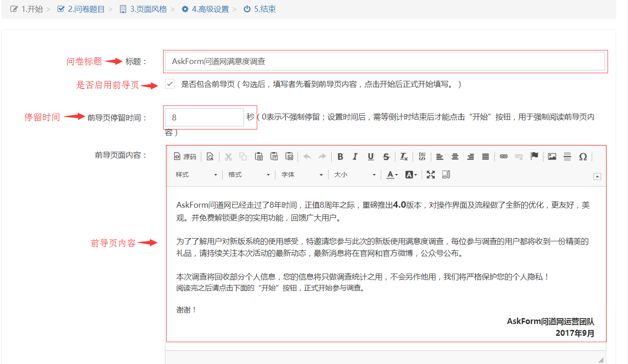
Task: Click the Remove Format icon
Action: (x=404, y=157)
